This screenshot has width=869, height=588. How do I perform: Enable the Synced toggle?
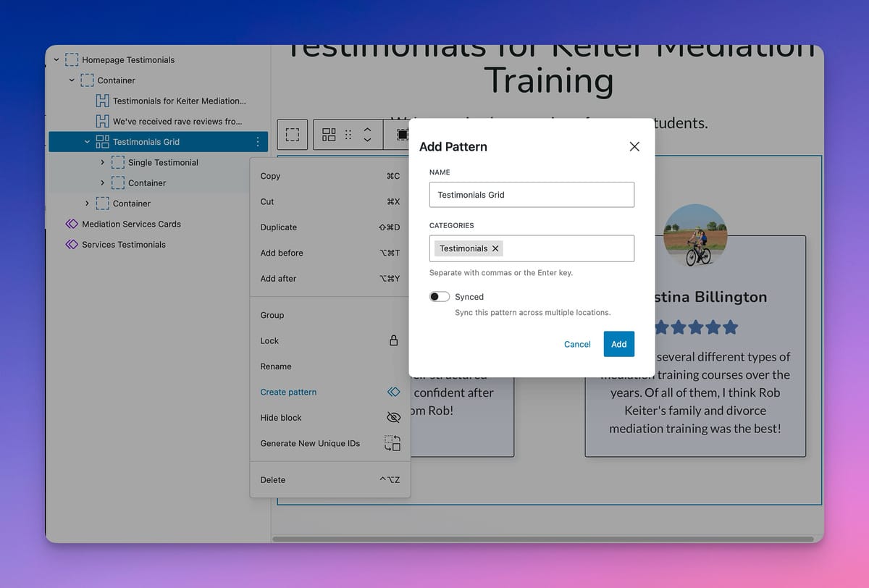pos(440,297)
